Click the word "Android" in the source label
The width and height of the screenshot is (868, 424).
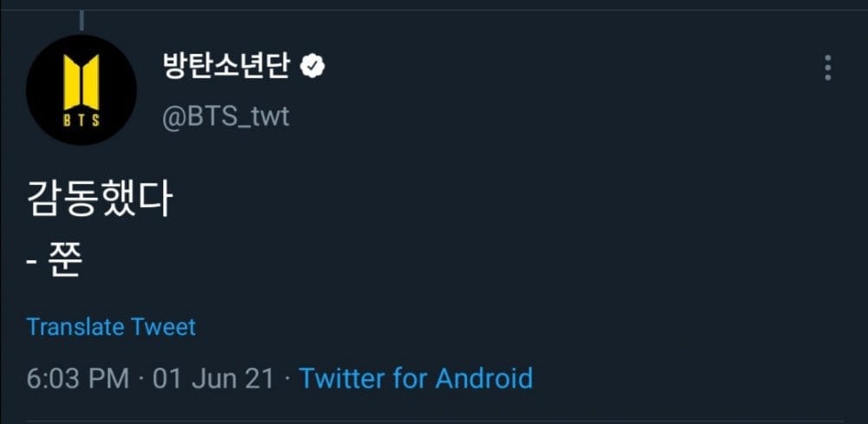(x=483, y=379)
